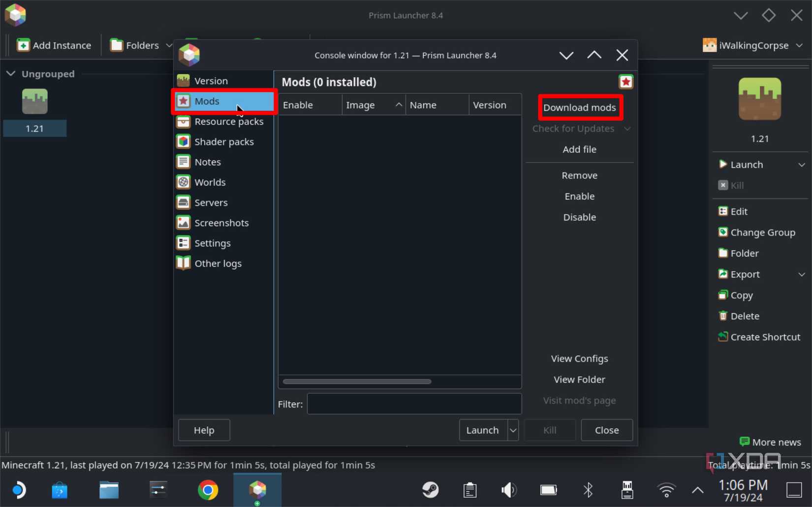Open Google Chrome from the taskbar
The height and width of the screenshot is (507, 812).
208,490
